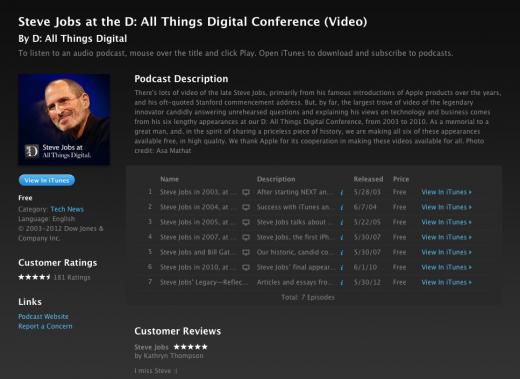View the Bill Gates episode in iTunes
This screenshot has height=379, width=520.
click(446, 252)
